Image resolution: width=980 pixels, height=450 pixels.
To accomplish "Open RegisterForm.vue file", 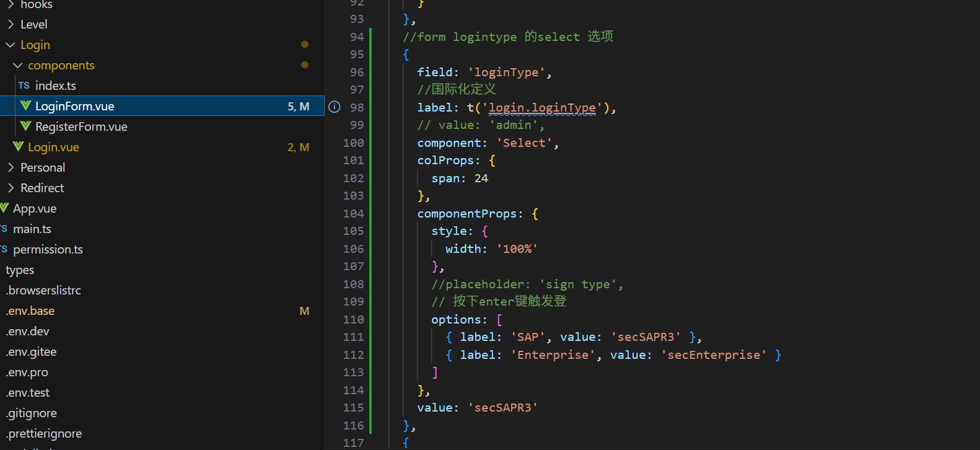I will (81, 126).
